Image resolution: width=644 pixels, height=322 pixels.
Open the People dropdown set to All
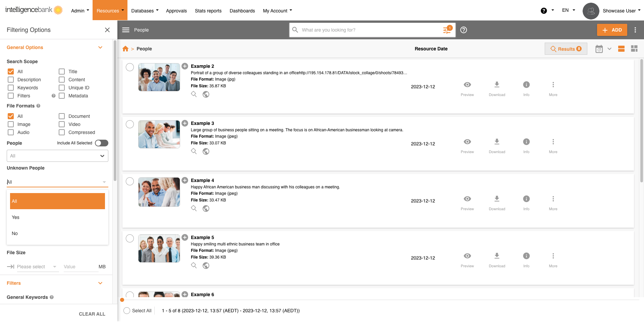(x=57, y=156)
